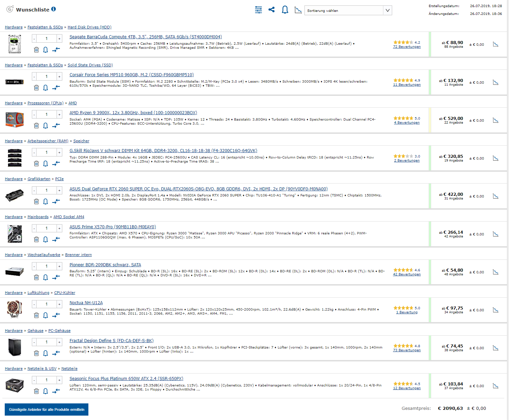The image size is (509, 420).
Task: Click quantity field of Noctua NH-U12A
Action: click(47, 304)
